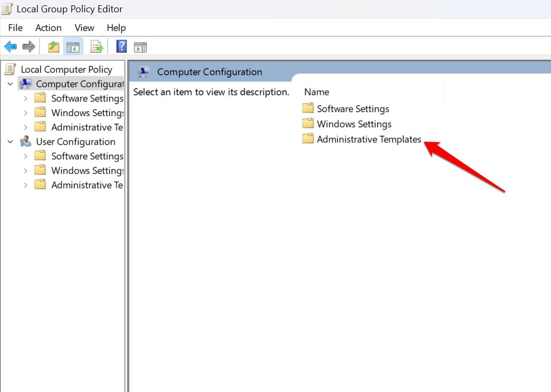The width and height of the screenshot is (551, 392).
Task: Click the Back navigation arrow icon
Action: [10, 46]
